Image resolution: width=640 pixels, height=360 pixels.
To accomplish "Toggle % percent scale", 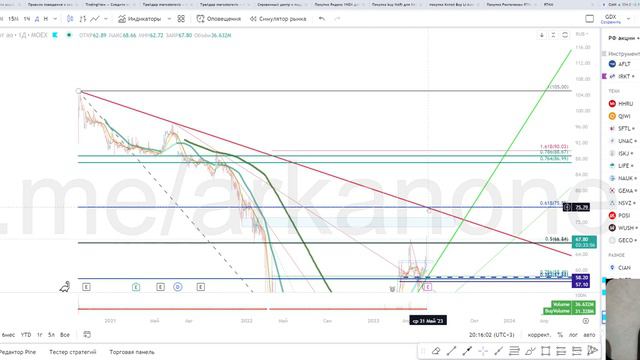I will pyautogui.click(x=560, y=335).
